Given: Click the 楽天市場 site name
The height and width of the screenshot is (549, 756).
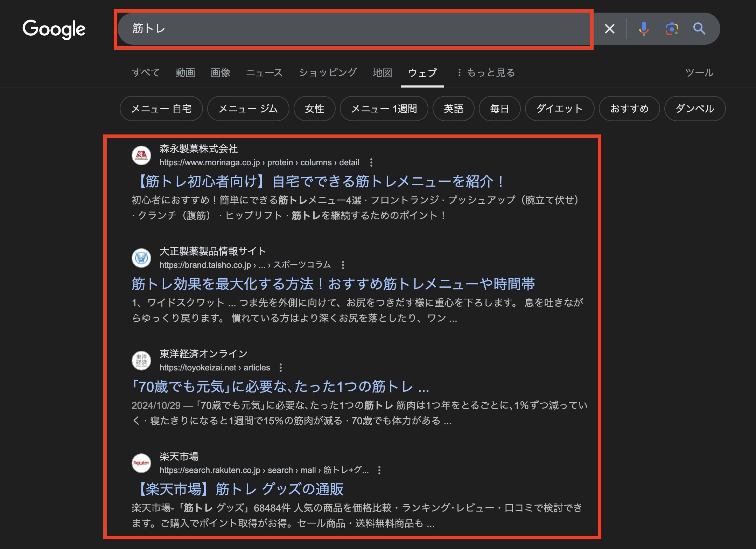Looking at the screenshot, I should click(x=179, y=457).
